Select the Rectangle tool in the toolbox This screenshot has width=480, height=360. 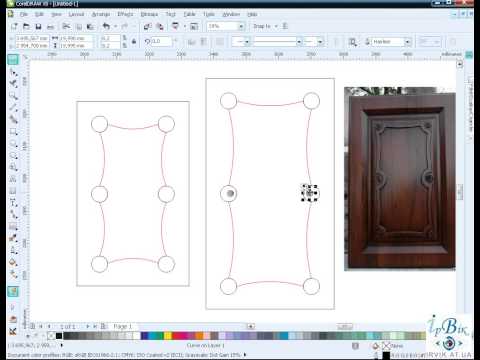[x=13, y=132]
